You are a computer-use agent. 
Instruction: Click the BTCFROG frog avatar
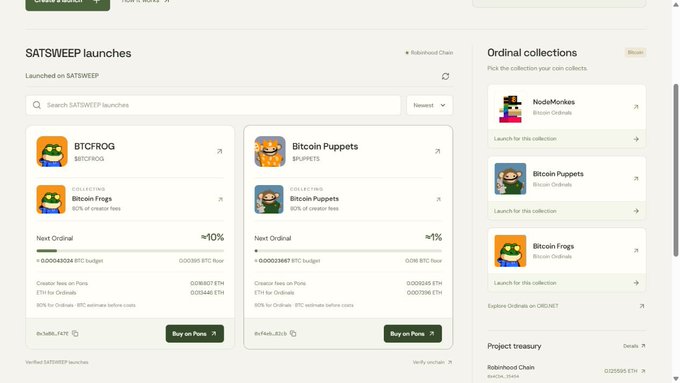pos(52,151)
